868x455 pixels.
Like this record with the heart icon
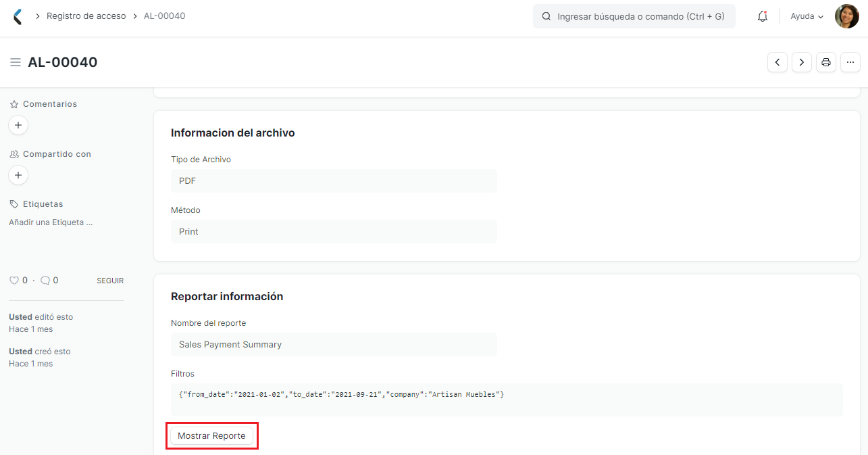[x=14, y=280]
